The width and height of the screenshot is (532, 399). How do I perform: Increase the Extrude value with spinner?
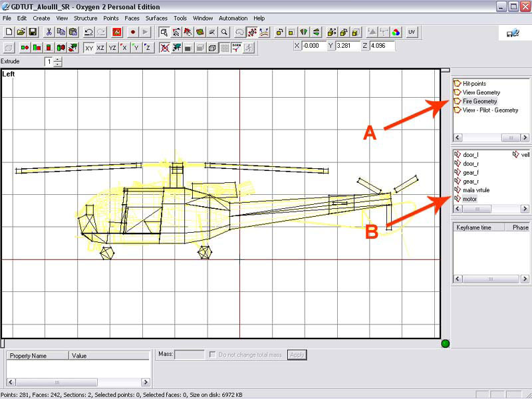pos(58,59)
